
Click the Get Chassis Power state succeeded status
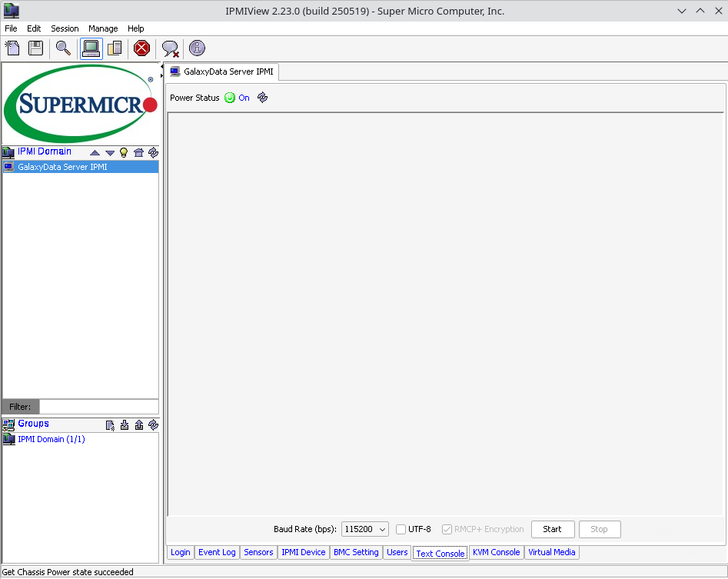[x=68, y=572]
